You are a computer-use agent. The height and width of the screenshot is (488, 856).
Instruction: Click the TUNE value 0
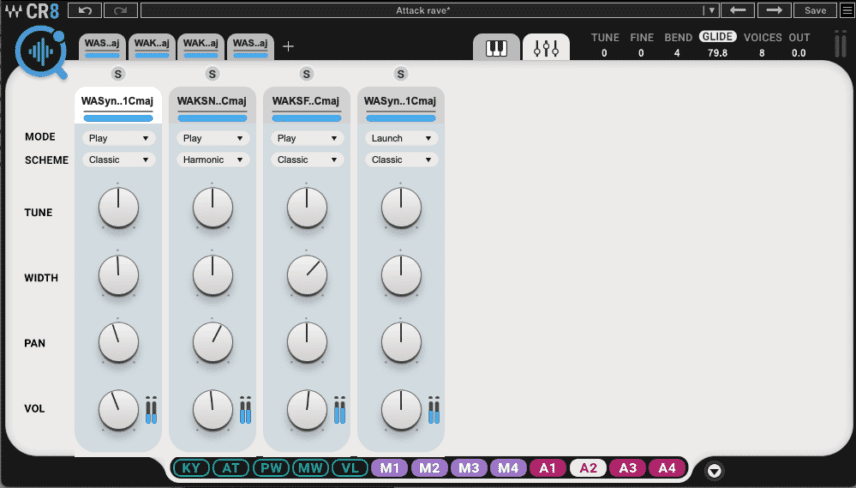tap(604, 53)
